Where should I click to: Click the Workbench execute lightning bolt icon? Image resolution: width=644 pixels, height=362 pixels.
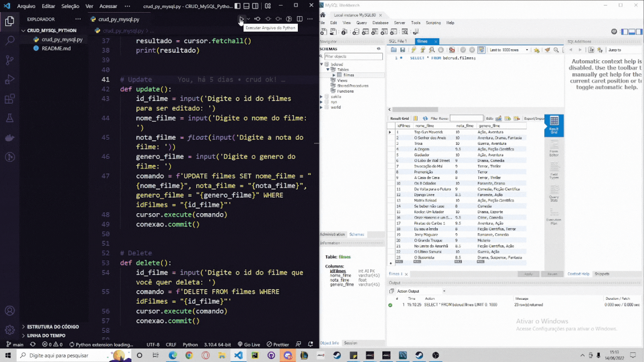(414, 50)
